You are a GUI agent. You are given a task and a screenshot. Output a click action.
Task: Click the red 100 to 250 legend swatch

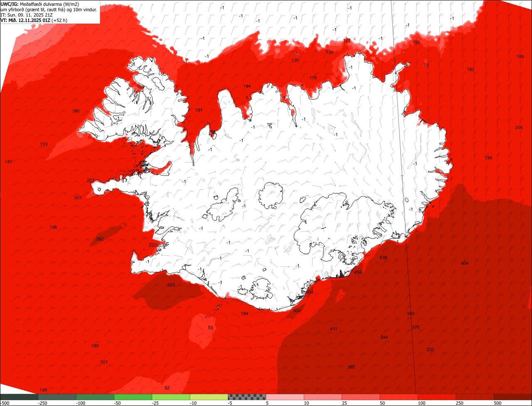click(x=437, y=397)
